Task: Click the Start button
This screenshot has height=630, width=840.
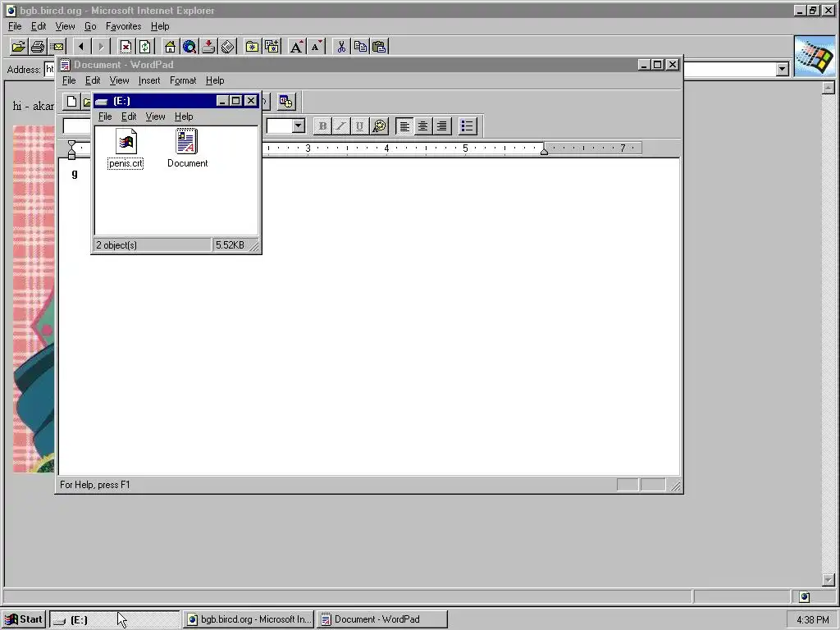Action: (24, 619)
